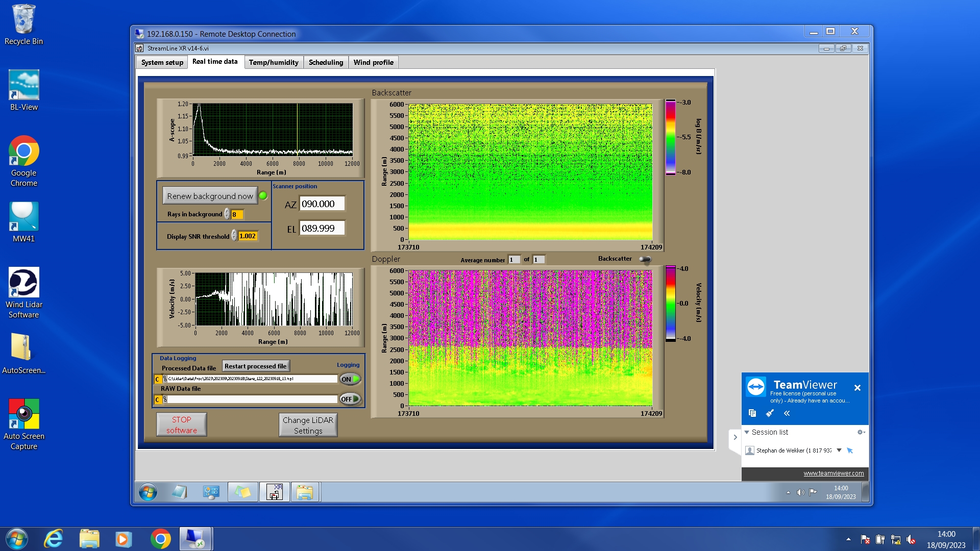Collapse the Session list triangle
The width and height of the screenshot is (980, 551).
point(747,432)
